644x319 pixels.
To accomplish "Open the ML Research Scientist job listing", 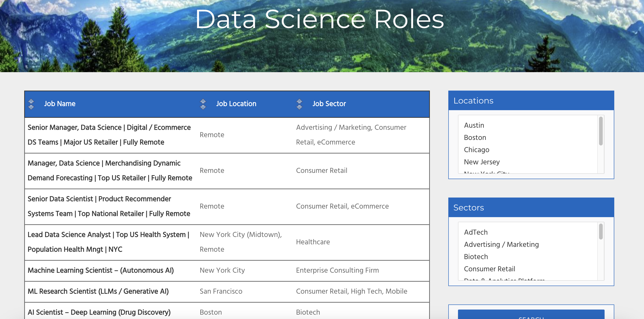I will (x=98, y=291).
